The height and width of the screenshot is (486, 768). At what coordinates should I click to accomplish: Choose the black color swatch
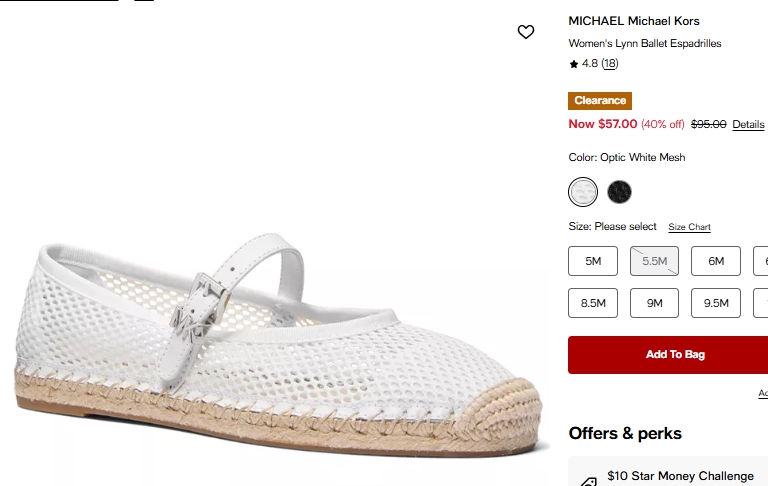[x=620, y=191]
